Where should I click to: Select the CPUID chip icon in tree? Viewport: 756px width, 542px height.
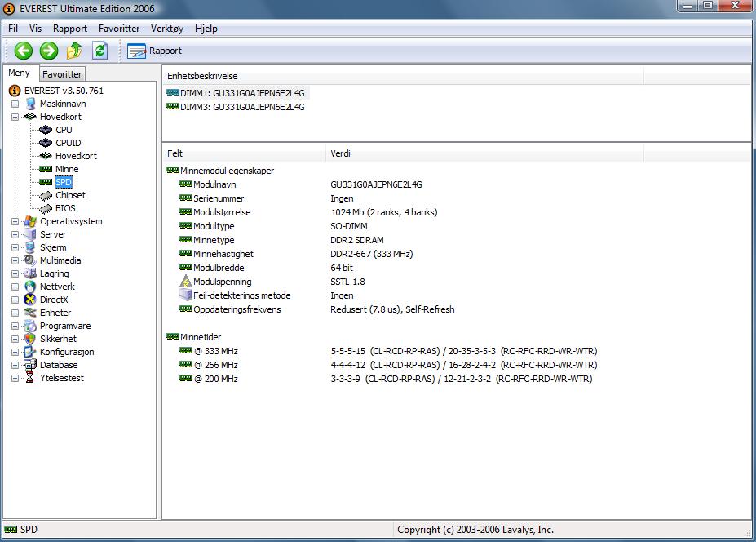46,143
